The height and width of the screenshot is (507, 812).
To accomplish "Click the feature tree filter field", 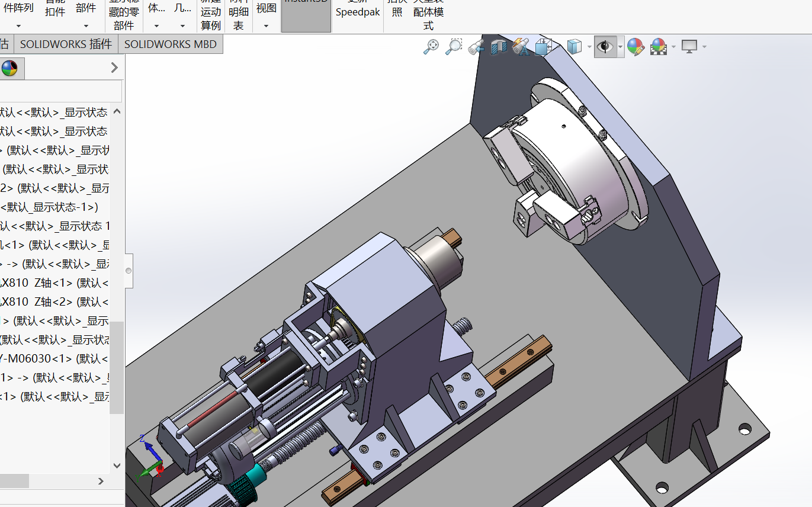I will 60,91.
